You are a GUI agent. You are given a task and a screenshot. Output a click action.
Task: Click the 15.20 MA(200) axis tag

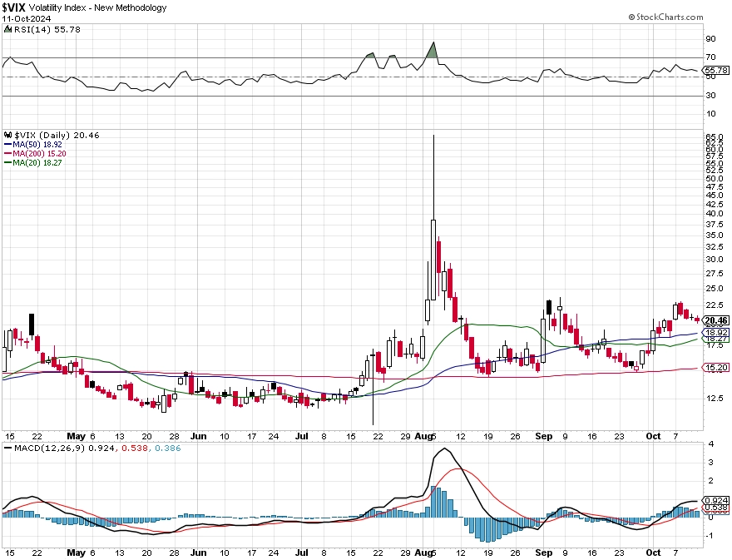pyautogui.click(x=716, y=368)
